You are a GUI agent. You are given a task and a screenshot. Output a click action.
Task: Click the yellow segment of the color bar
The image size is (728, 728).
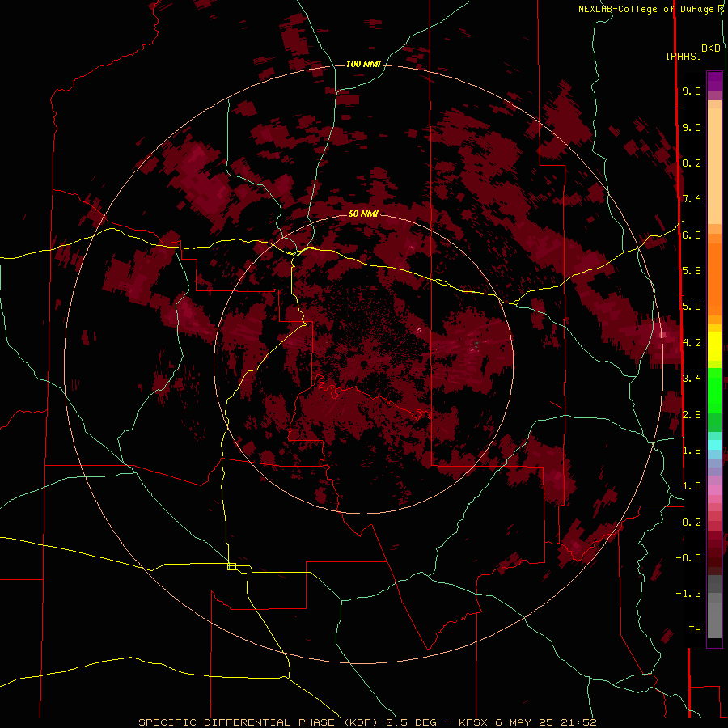pyautogui.click(x=714, y=346)
